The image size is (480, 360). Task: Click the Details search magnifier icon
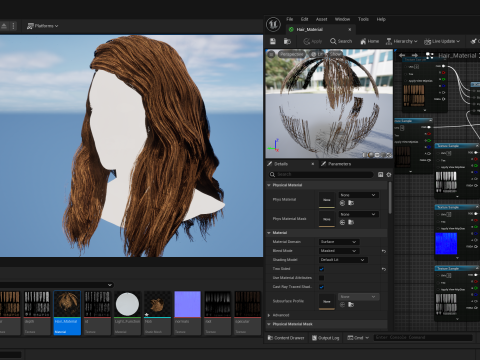(272, 174)
